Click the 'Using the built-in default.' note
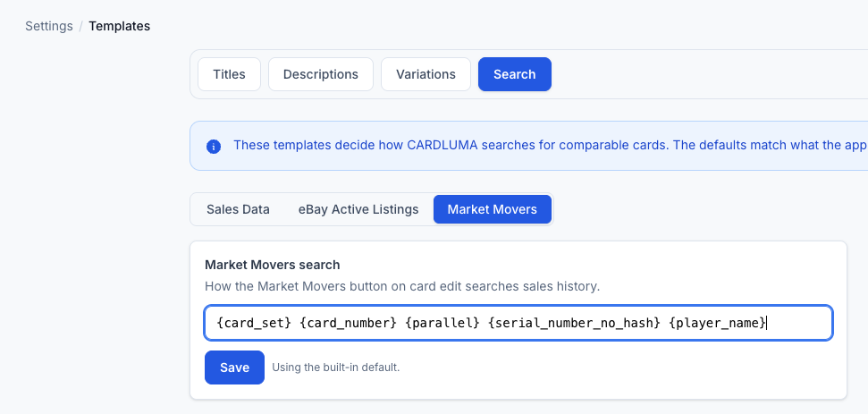Screen dimensions: 868x414 pyautogui.click(x=335, y=368)
